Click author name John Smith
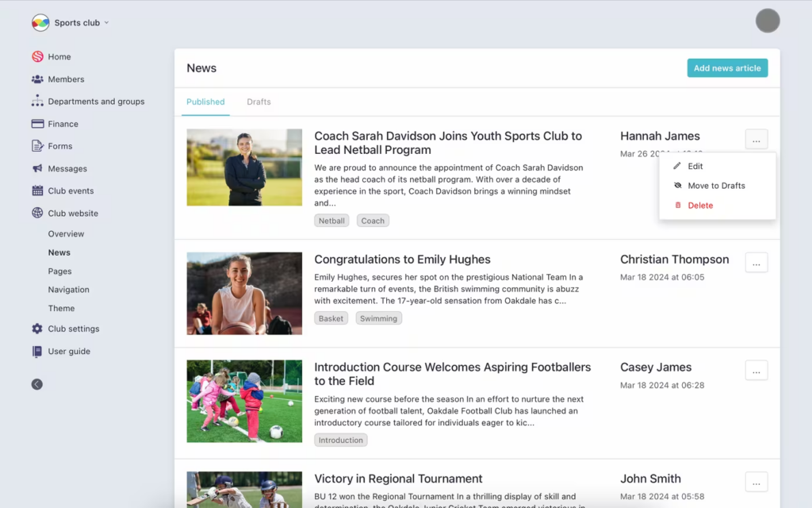The height and width of the screenshot is (508, 812). pos(650,479)
